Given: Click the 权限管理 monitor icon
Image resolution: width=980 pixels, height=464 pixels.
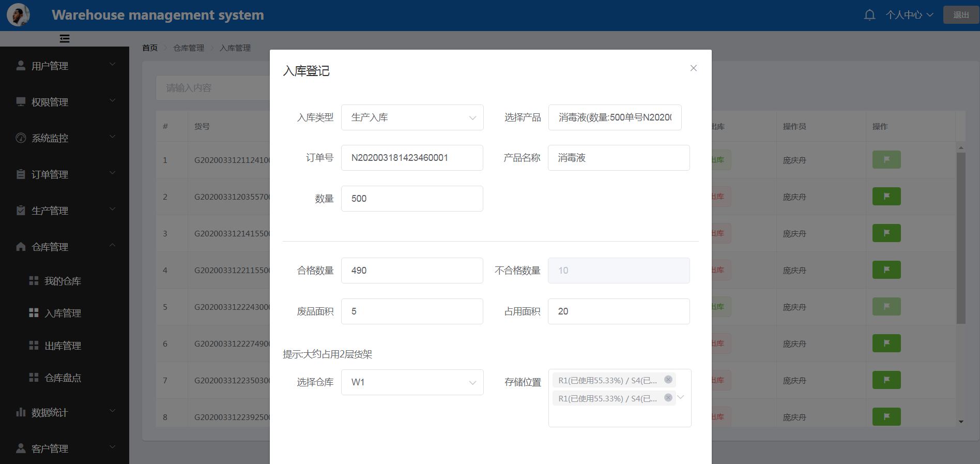Looking at the screenshot, I should [21, 102].
